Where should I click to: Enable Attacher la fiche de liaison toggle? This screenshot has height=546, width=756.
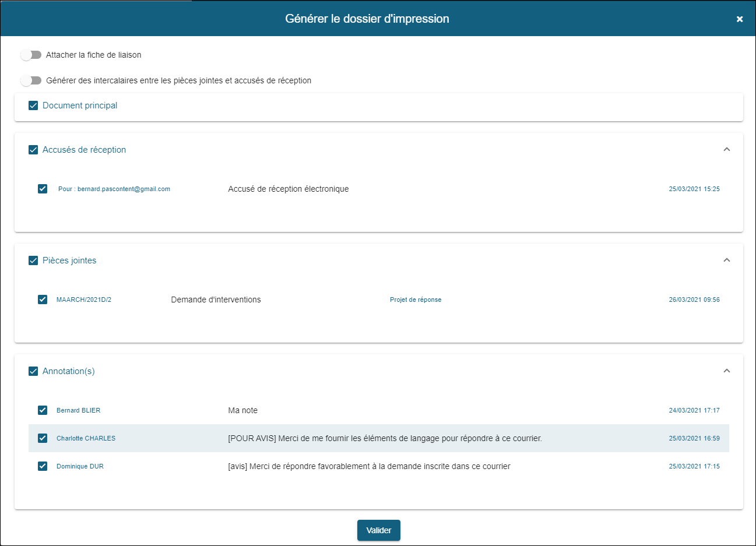(x=31, y=55)
